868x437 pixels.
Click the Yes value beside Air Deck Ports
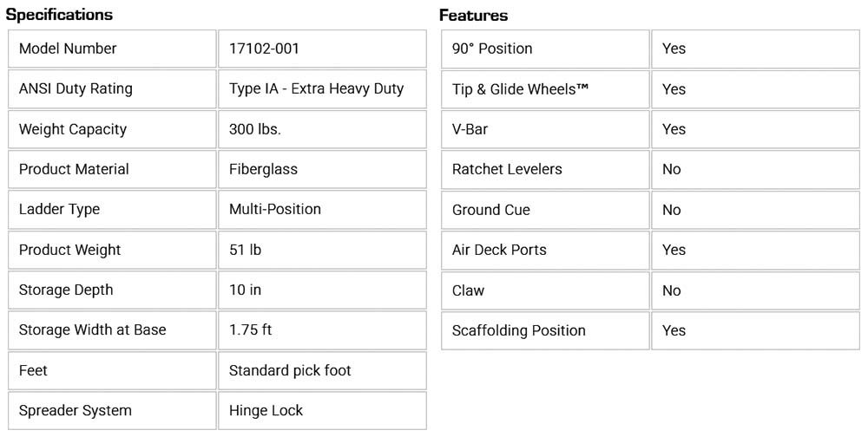(x=674, y=250)
